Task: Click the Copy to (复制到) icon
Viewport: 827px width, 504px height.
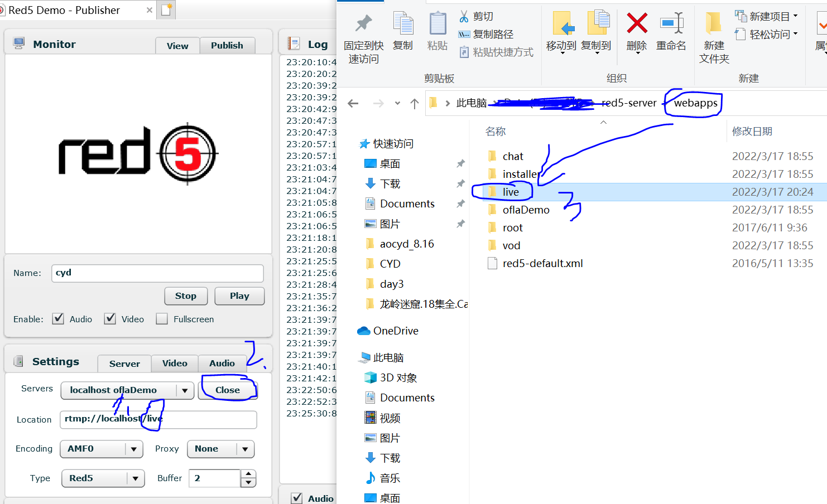Action: (598, 23)
